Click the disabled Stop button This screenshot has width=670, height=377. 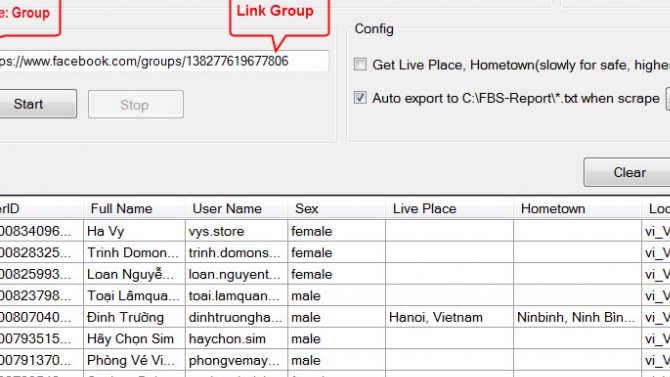pos(136,104)
